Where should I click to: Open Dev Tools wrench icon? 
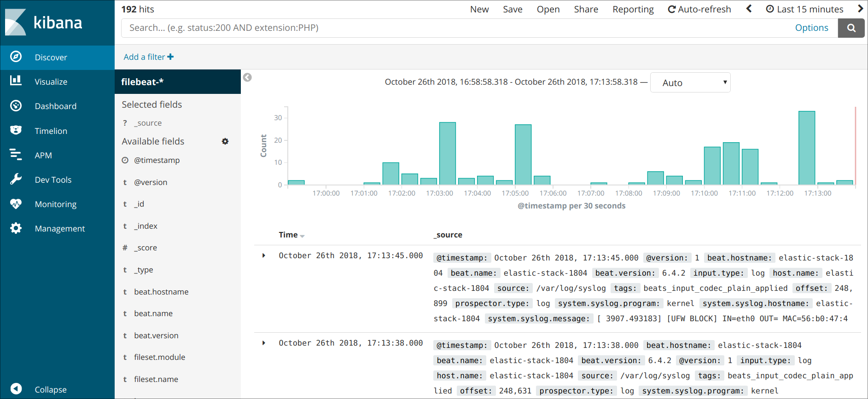16,179
